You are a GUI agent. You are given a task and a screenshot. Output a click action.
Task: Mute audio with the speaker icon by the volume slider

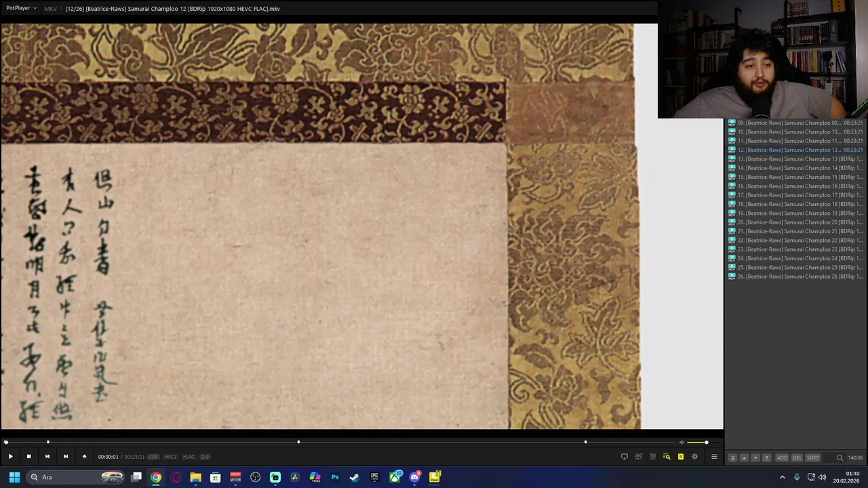point(682,442)
